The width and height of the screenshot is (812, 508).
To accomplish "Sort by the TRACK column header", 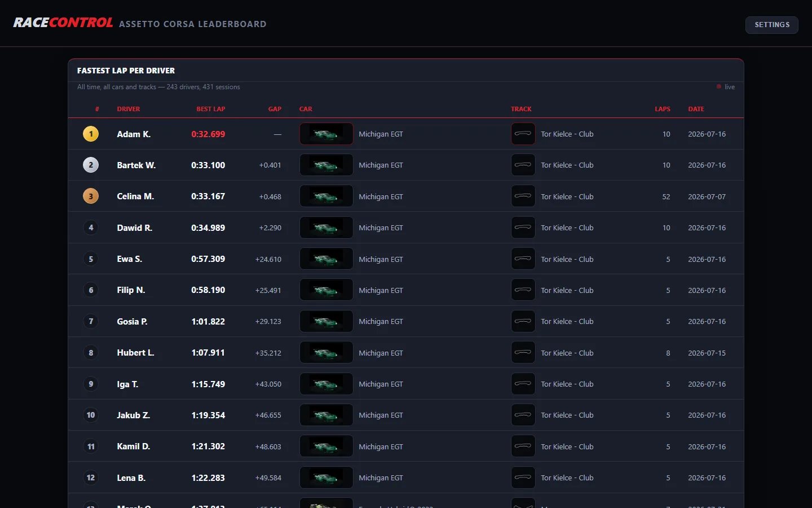I will coord(521,109).
